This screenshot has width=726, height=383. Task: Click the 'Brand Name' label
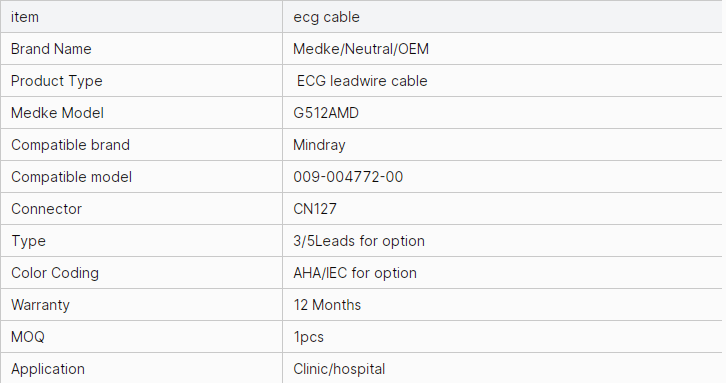click(51, 49)
